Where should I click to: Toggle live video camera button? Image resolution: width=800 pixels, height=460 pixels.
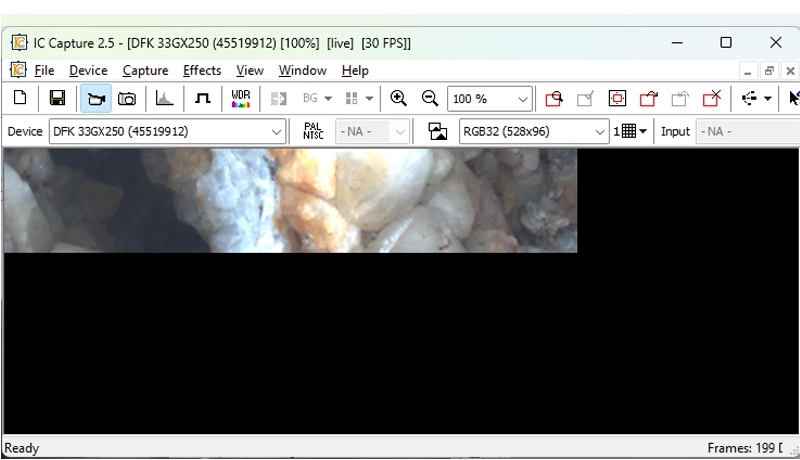tap(96, 98)
